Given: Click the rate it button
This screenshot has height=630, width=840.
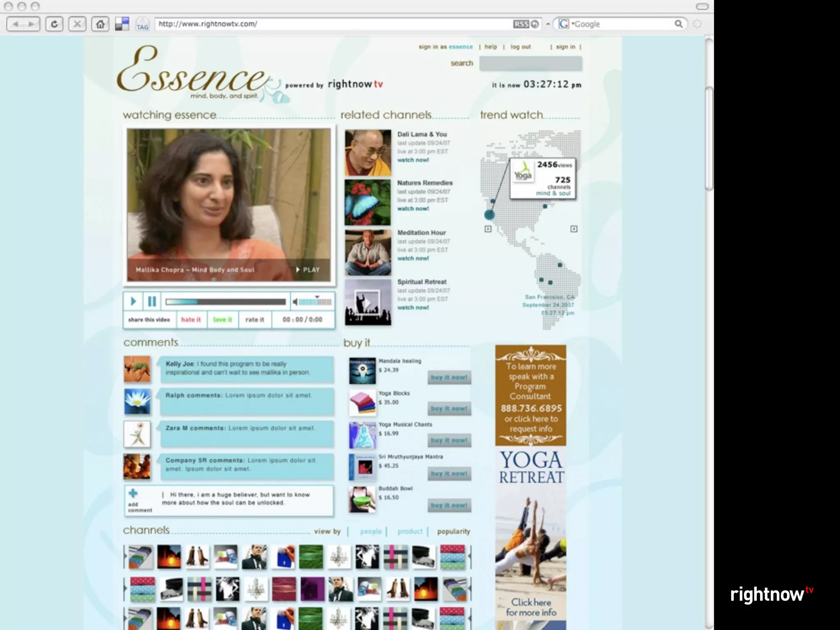Looking at the screenshot, I should pyautogui.click(x=255, y=320).
